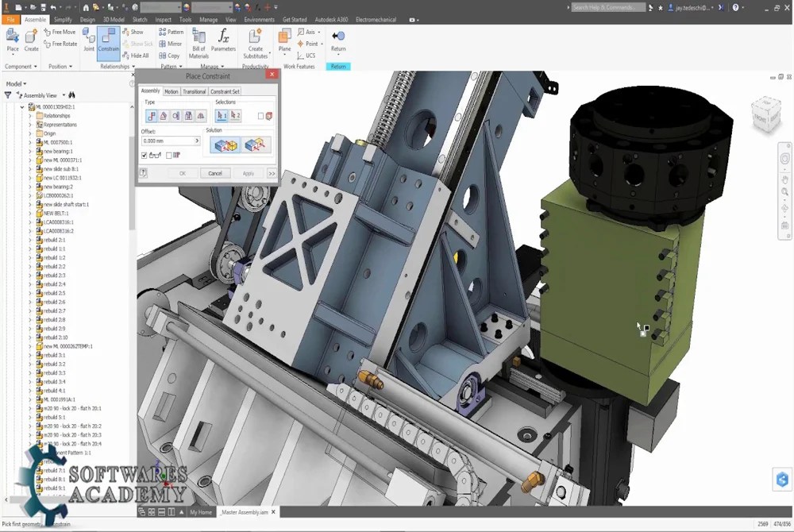Toggle the preview checkbox in Place Constraint

pyautogui.click(x=145, y=156)
